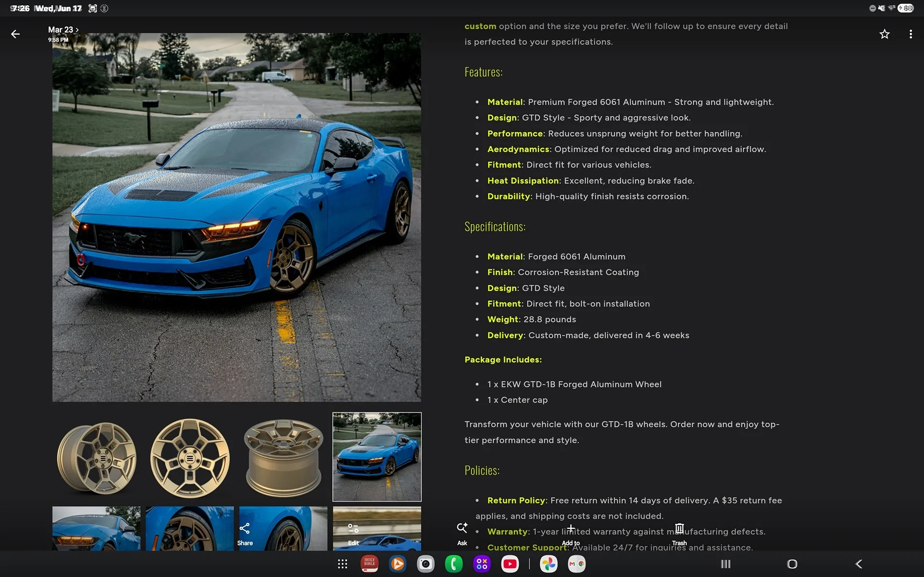Screen dimensions: 924x577
Task: Click 'Heat Dissipation' feature line
Action: (591, 180)
